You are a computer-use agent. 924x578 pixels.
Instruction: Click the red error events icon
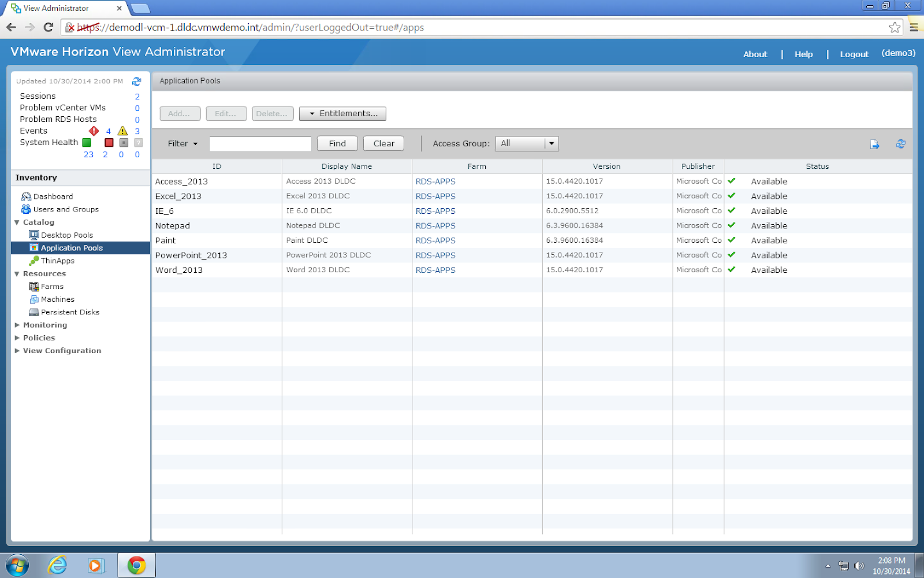tap(94, 131)
